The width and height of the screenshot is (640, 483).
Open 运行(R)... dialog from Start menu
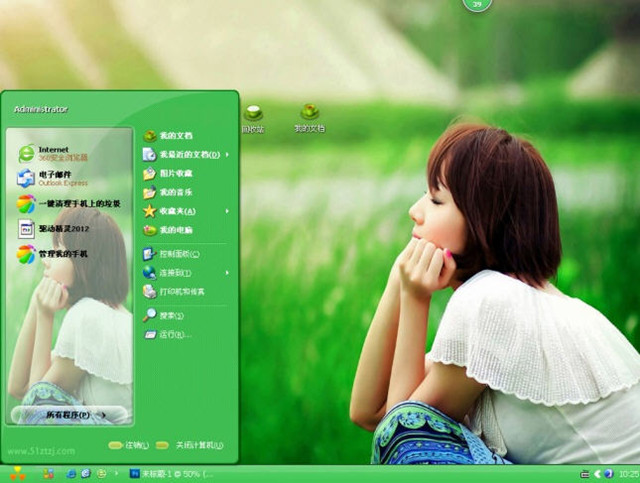pos(167,335)
